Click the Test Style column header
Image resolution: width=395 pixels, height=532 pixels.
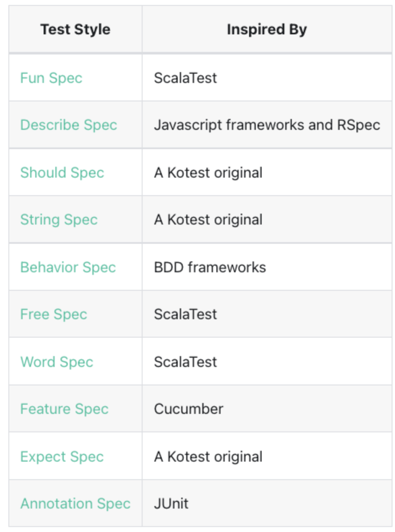click(x=75, y=29)
